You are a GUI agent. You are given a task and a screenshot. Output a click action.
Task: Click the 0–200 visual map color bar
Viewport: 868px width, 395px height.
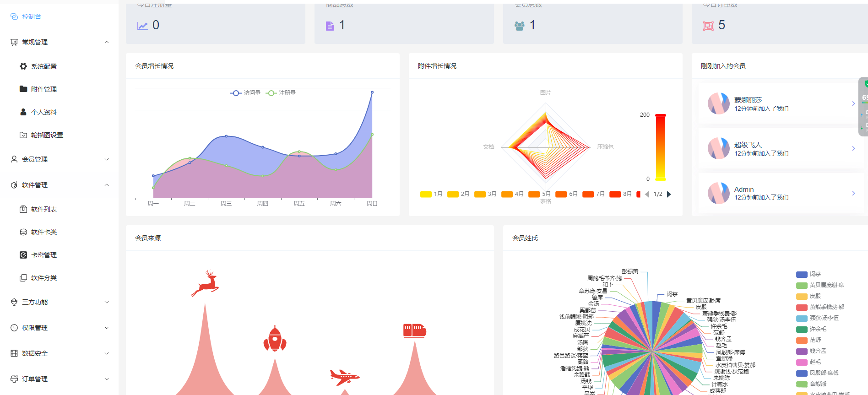click(660, 147)
